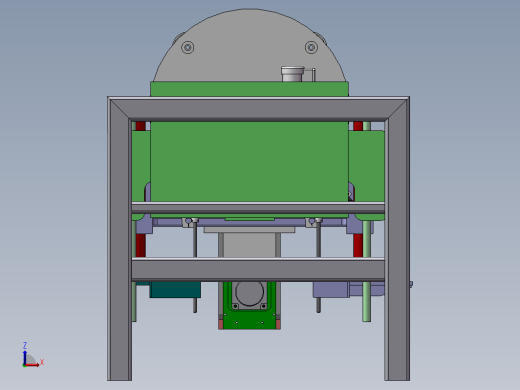Select the right screw on the gray dome
Image resolution: width=520 pixels, height=390 pixels.
pos(311,47)
